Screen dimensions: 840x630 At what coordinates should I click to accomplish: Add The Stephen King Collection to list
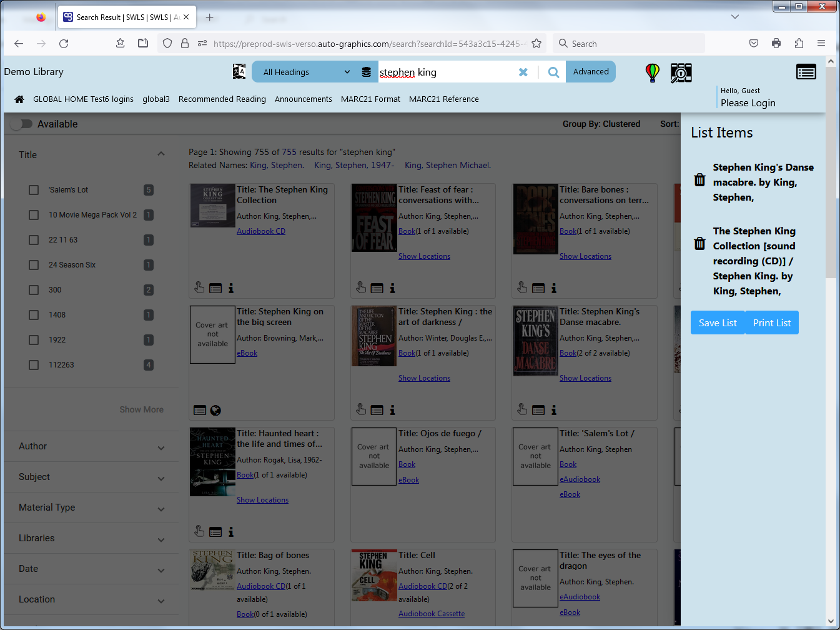[215, 288]
